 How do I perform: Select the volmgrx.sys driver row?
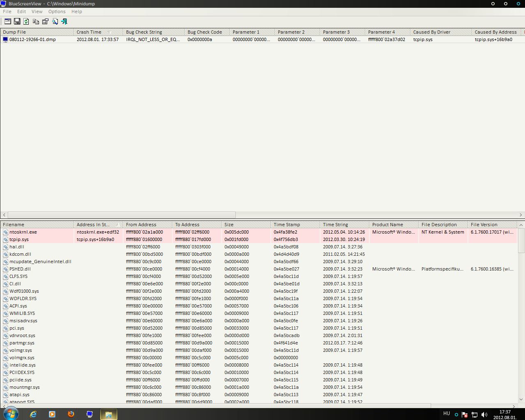pos(259,358)
